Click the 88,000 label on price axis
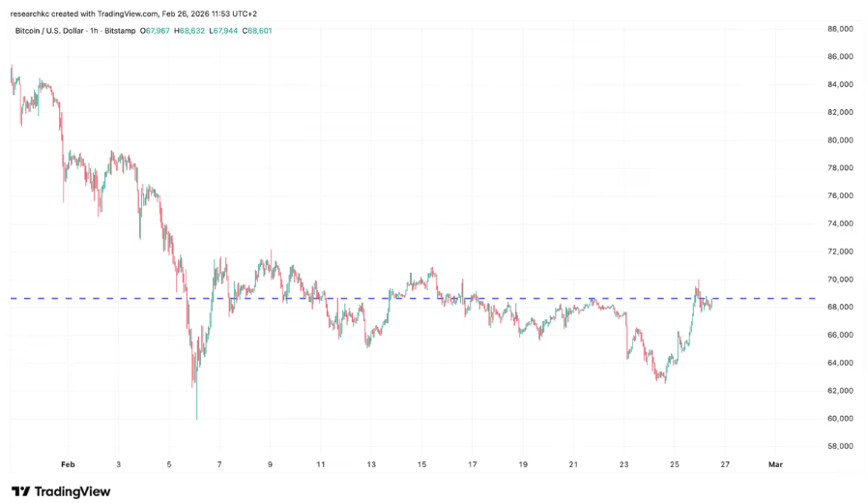 click(839, 29)
